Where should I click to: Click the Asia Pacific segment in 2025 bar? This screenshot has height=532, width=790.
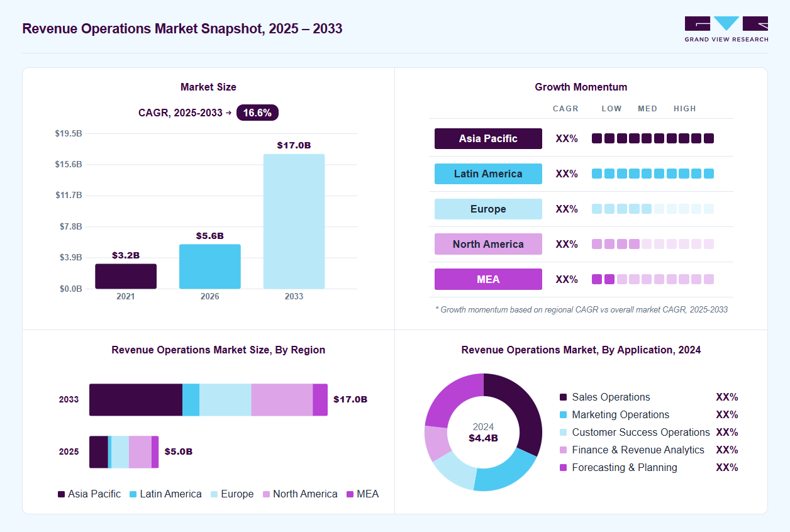pos(99,452)
